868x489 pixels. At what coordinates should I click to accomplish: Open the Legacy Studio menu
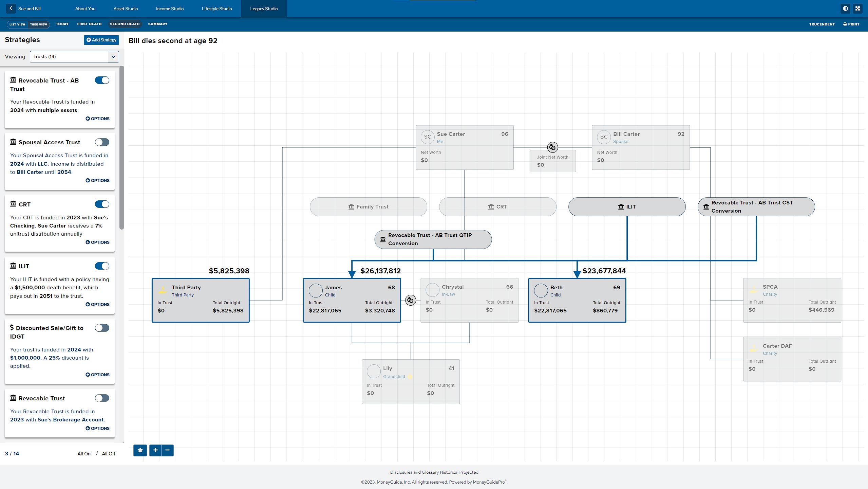tap(264, 9)
